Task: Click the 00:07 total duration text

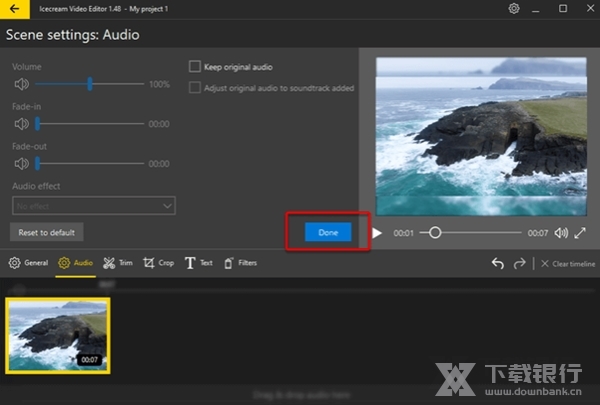Action: [x=538, y=233]
